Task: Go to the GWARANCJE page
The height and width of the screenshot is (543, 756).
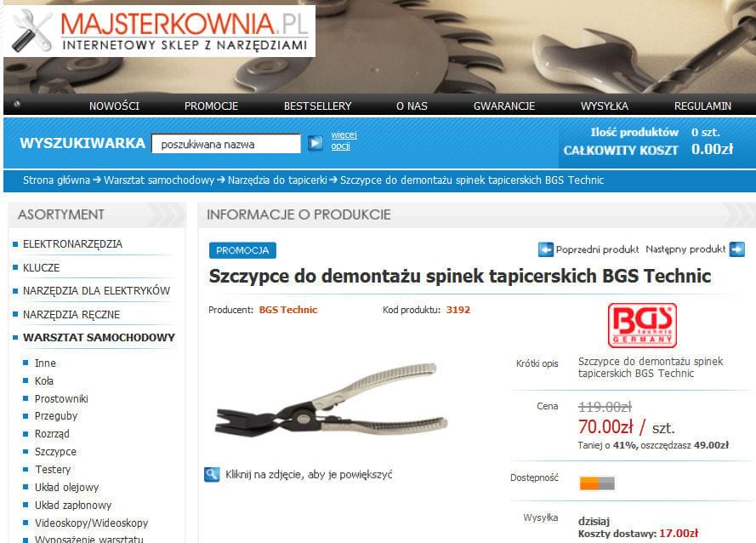Action: pyautogui.click(x=503, y=106)
